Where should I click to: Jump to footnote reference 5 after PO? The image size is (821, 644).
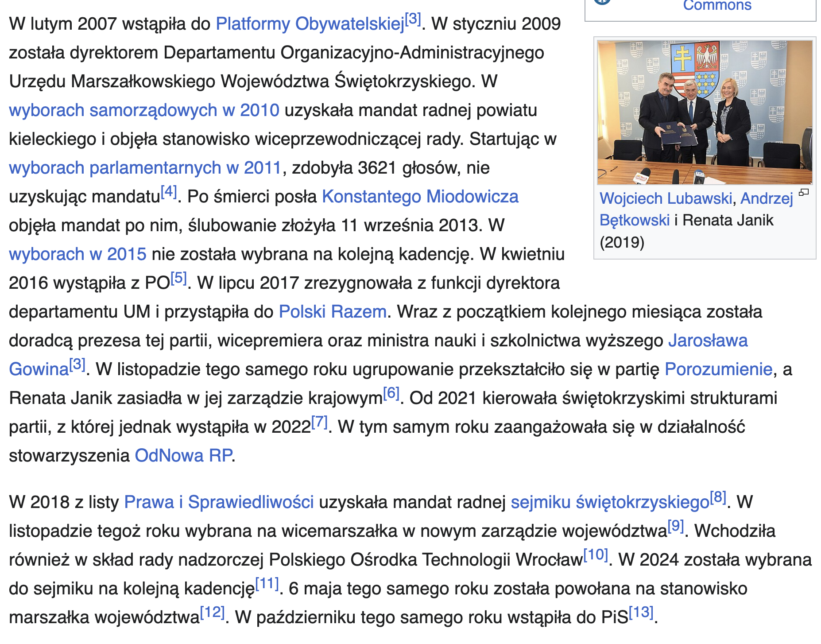pos(178,278)
